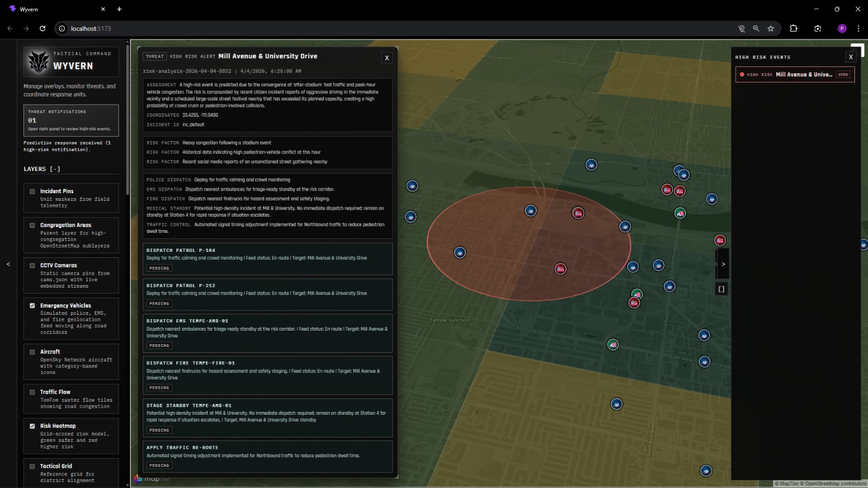The height and width of the screenshot is (488, 868).
Task: Click the PENDING status on Dispatch Patrol P-104
Action: tap(159, 268)
